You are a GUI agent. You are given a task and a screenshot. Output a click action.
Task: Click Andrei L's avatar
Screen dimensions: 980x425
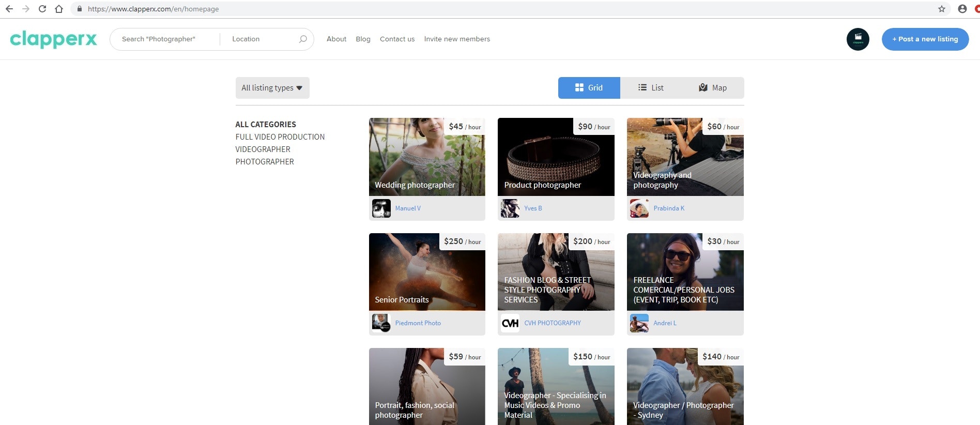point(639,323)
